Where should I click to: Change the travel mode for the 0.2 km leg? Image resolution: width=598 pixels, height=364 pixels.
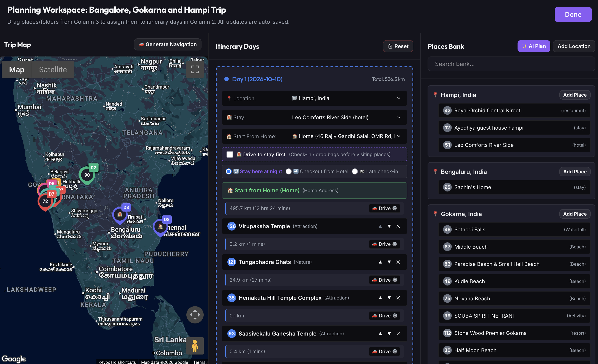point(384,244)
